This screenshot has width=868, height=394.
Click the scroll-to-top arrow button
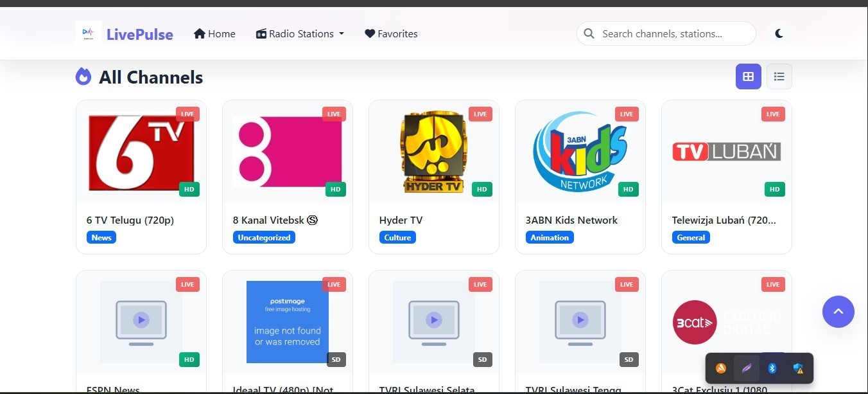click(838, 312)
